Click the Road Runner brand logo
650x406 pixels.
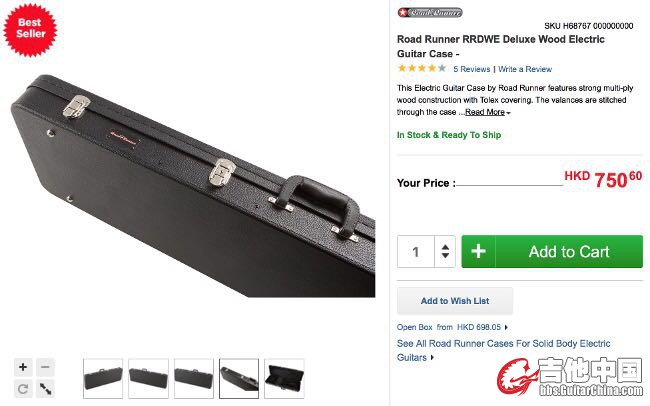click(x=430, y=12)
